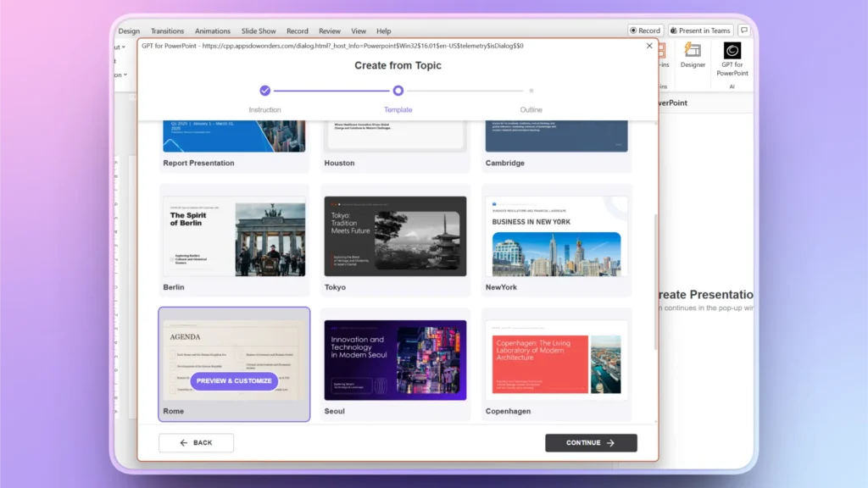
Task: Click the Rome template name
Action: (173, 411)
